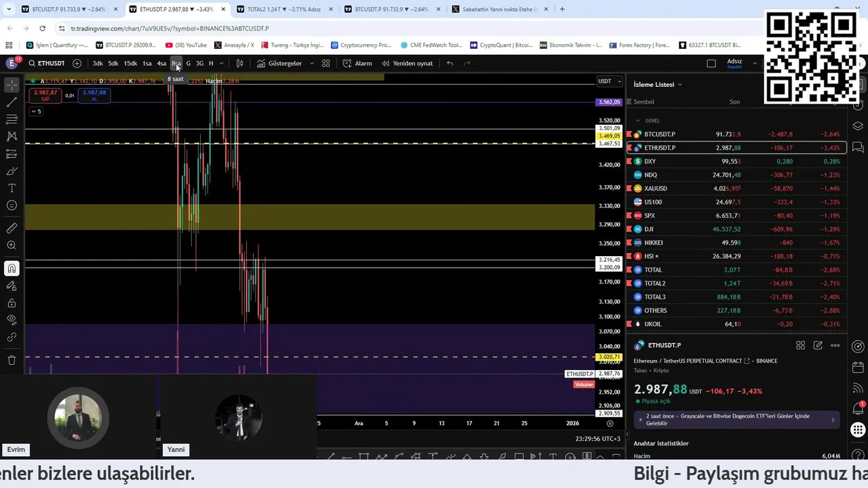Toggle stay in drawing mode

12,285
